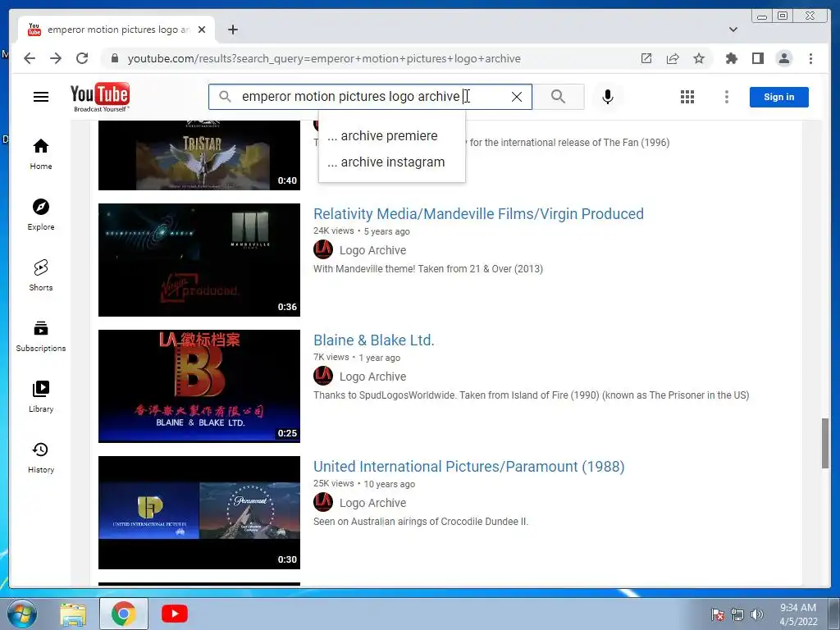Open File Explorer from taskbar
The width and height of the screenshot is (840, 630).
pos(73,614)
